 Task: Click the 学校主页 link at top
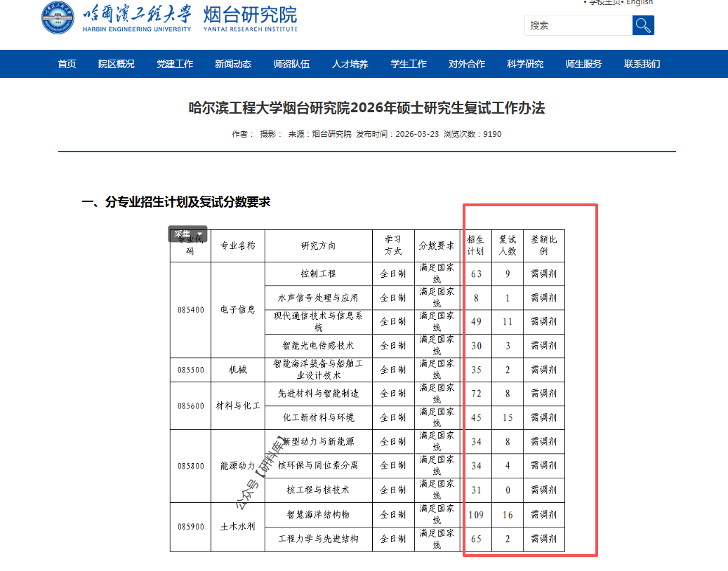[x=604, y=3]
